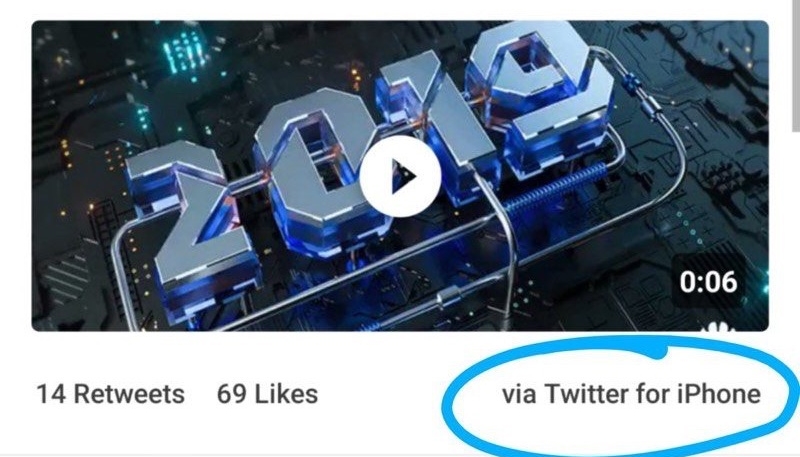Image resolution: width=800 pixels, height=457 pixels.
Task: Open the 14 Retweets list
Action: [x=111, y=394]
